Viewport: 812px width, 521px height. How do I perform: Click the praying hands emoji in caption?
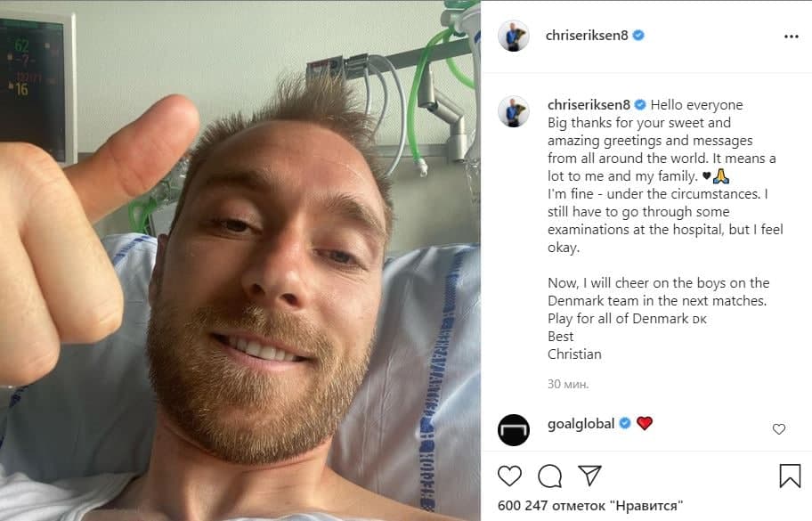tap(721, 176)
